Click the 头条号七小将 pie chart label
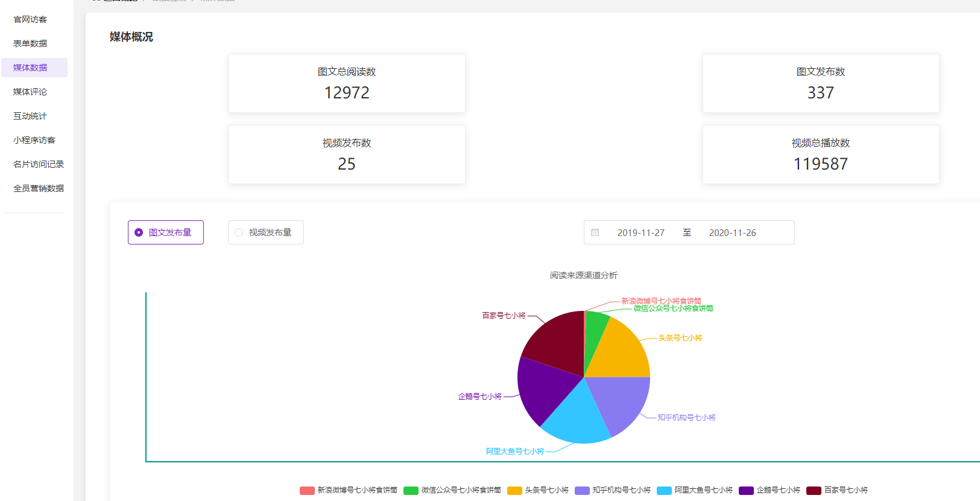This screenshot has width=980, height=501. (x=680, y=338)
